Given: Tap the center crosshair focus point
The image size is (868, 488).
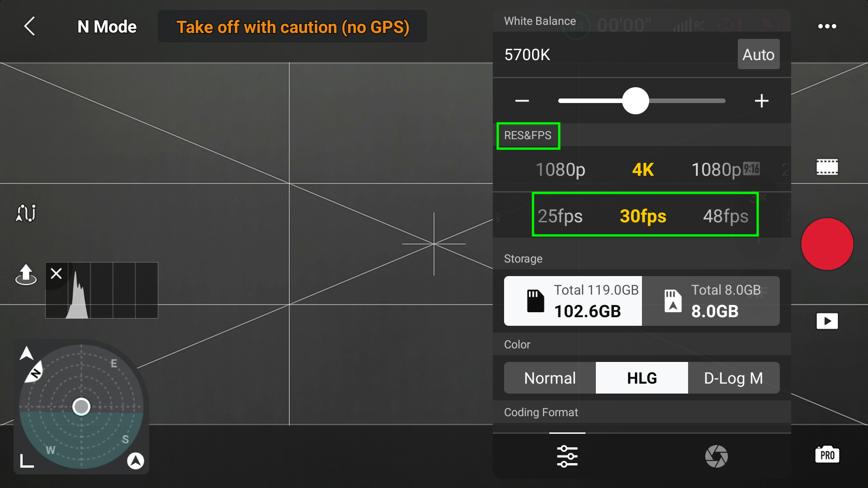Looking at the screenshot, I should [434, 244].
